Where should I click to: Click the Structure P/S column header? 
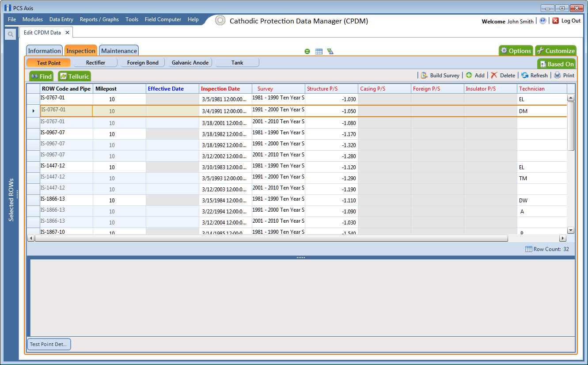click(x=331, y=89)
